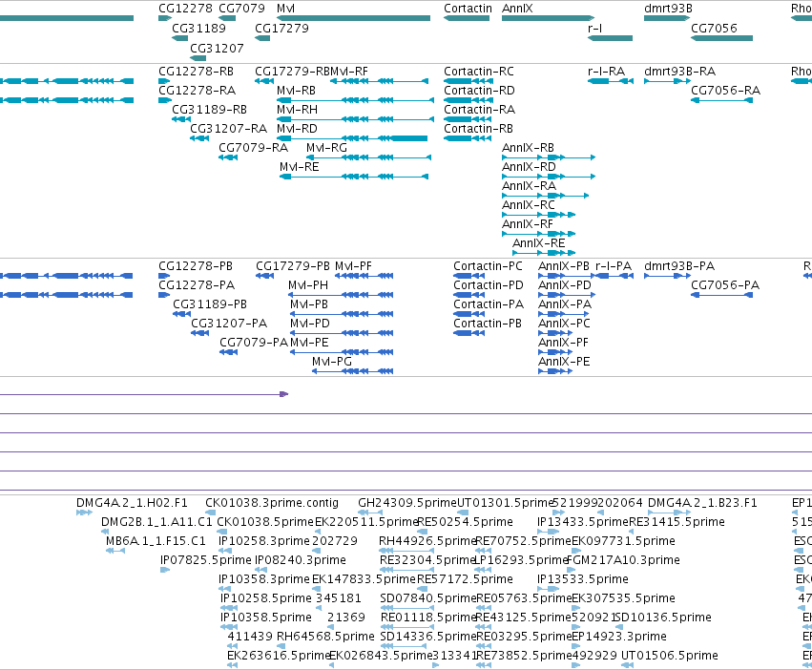Select transcript AnnIX-RE

(x=544, y=253)
